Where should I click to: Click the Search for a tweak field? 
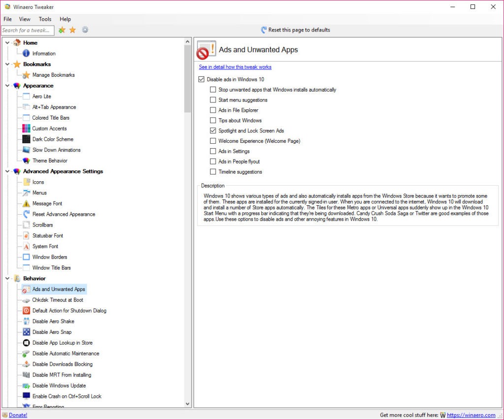[28, 30]
